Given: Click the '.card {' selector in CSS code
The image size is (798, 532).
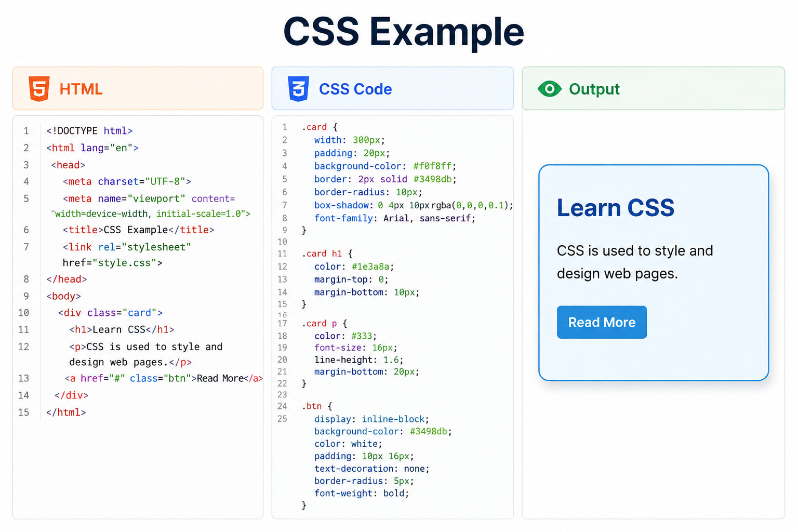Looking at the screenshot, I should pos(320,127).
